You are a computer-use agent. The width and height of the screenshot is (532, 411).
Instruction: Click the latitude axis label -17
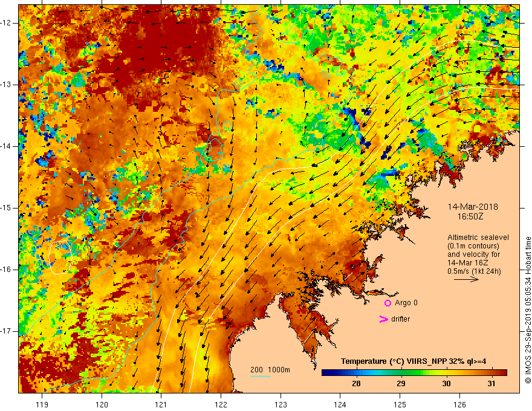6,331
